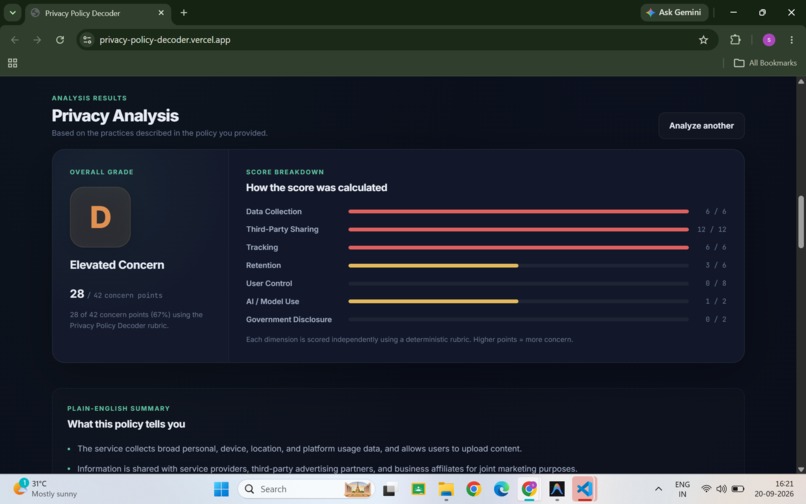Viewport: 806px width, 504px height.
Task: Click the D overall grade badge
Action: (100, 217)
